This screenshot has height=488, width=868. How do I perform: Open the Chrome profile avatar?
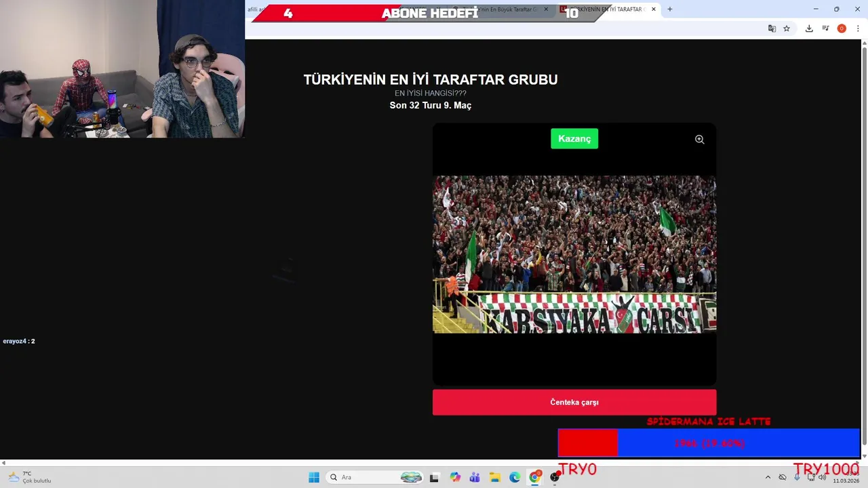[x=842, y=28]
